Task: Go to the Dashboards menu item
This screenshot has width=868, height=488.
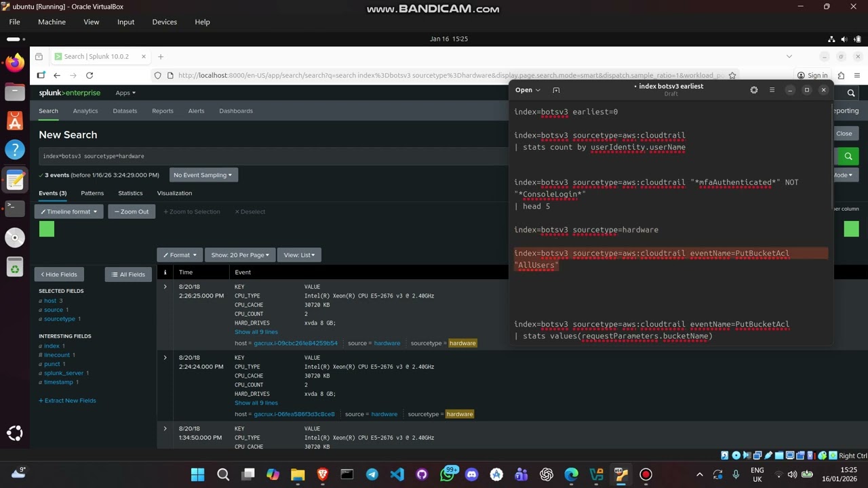Action: [236, 110]
